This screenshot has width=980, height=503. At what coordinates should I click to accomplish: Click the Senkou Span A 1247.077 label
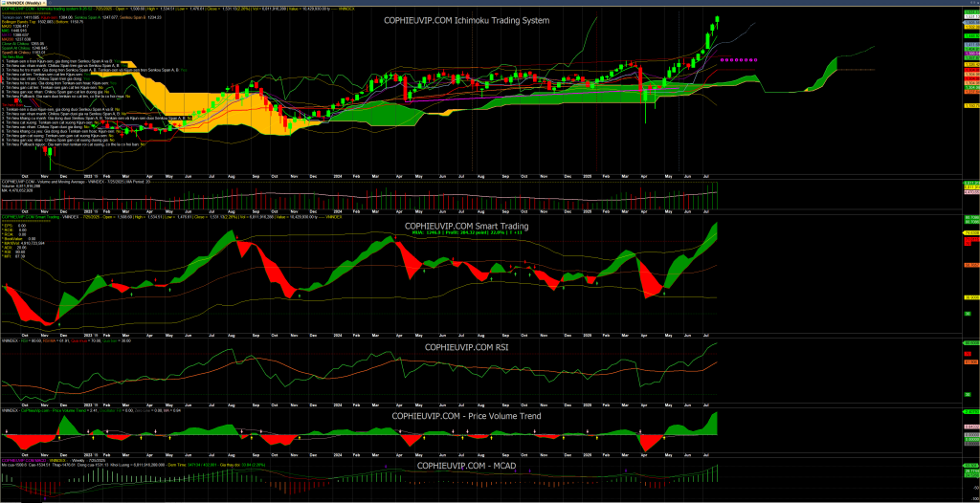97,17
